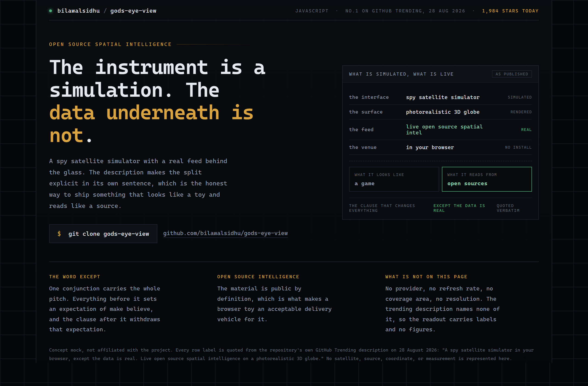Click the 'Concept mock, not affiliated' footer disclaimer
Screen dimensions: 588x386
coord(291,354)
